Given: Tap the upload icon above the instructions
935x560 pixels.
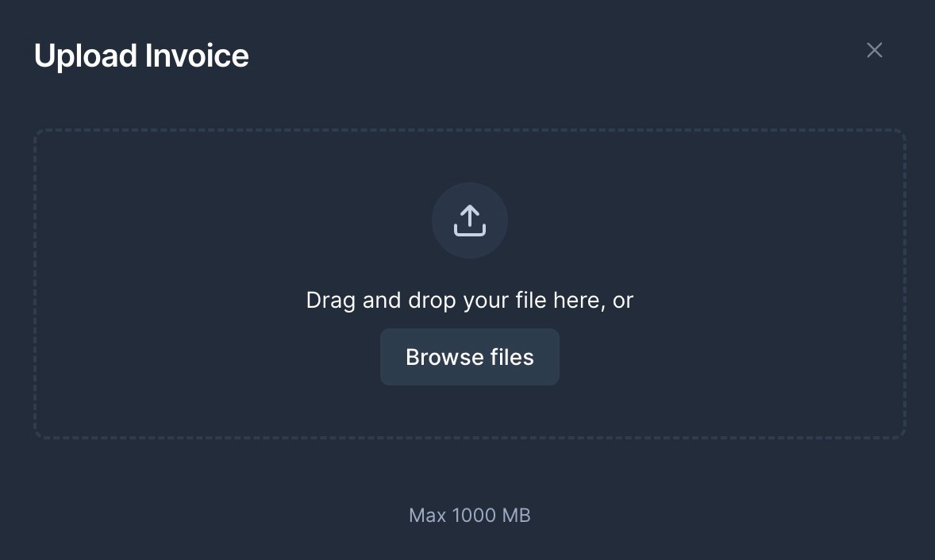Looking at the screenshot, I should pos(469,221).
